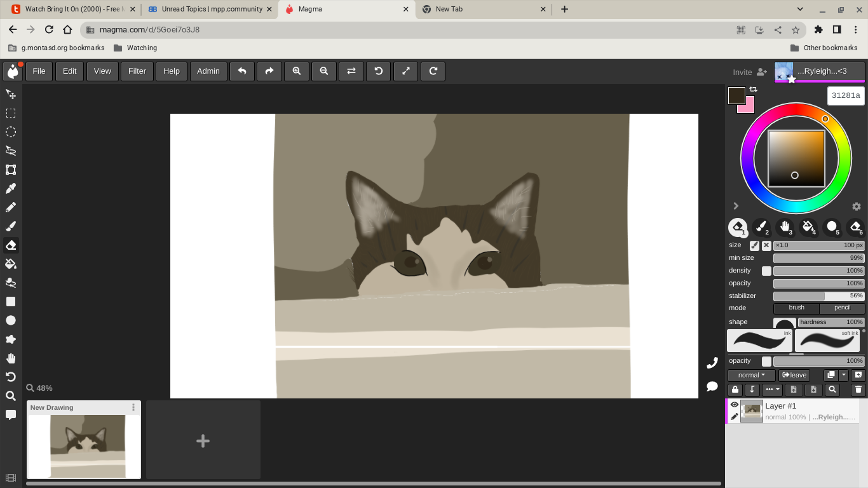Select the ink brush preset
Screen dimensions: 868x488
759,341
